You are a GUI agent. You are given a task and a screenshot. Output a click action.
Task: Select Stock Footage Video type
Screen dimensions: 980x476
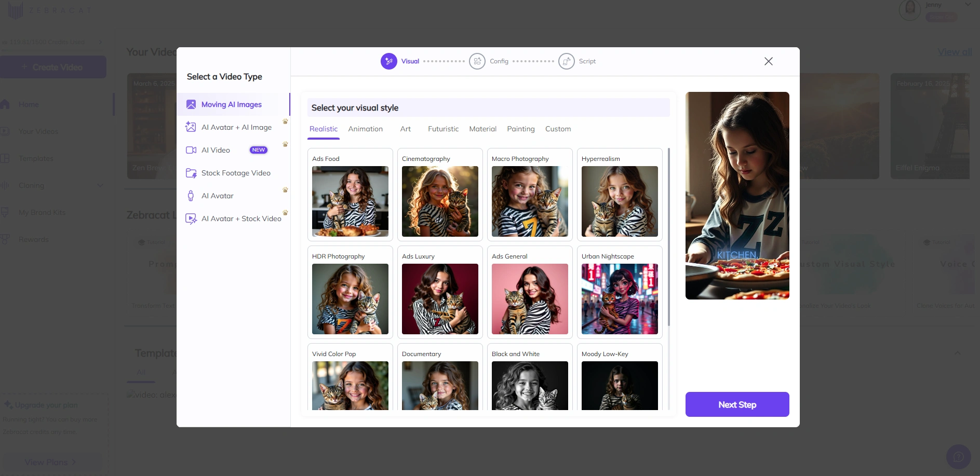[233, 173]
